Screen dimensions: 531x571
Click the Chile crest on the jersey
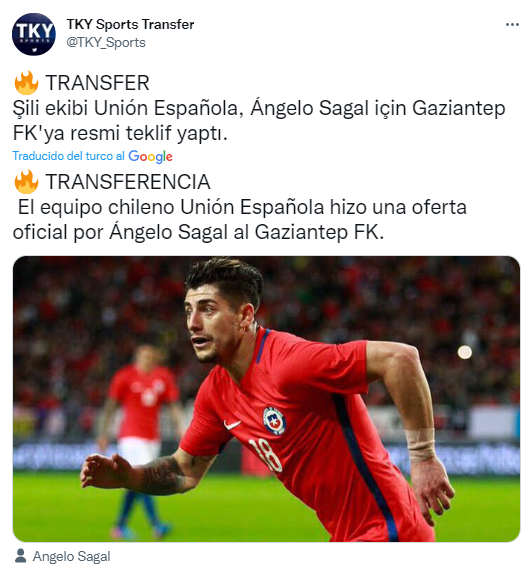click(274, 421)
